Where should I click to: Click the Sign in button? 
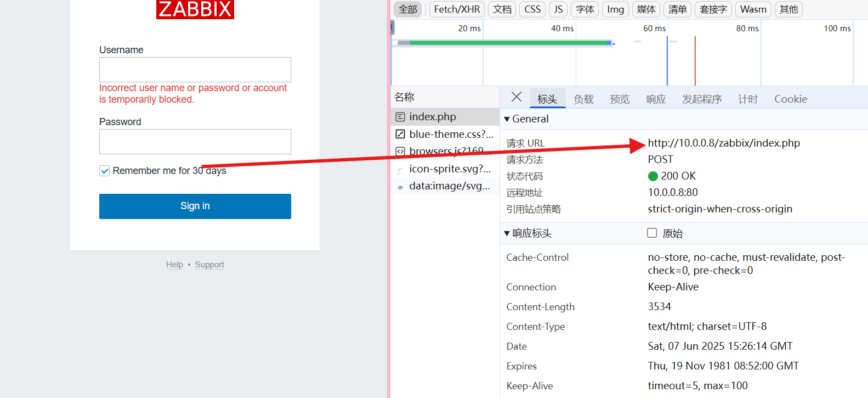click(x=195, y=206)
